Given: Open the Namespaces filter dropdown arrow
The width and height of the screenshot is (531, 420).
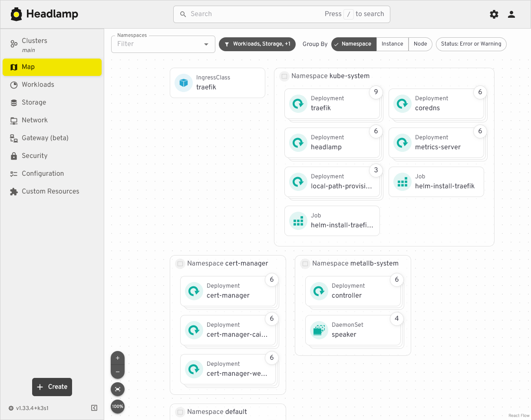Looking at the screenshot, I should [206, 44].
